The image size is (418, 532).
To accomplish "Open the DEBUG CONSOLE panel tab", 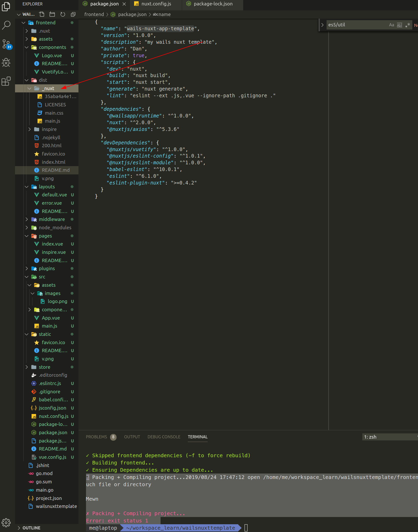I will 164,437.
